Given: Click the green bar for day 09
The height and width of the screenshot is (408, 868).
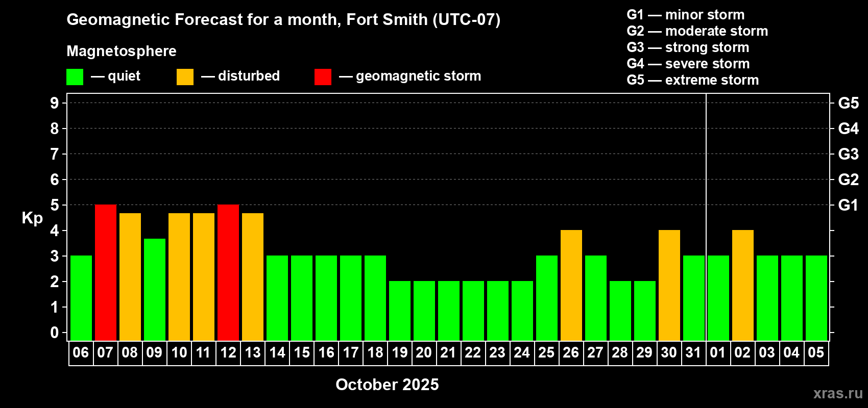Looking at the screenshot, I should click(155, 290).
